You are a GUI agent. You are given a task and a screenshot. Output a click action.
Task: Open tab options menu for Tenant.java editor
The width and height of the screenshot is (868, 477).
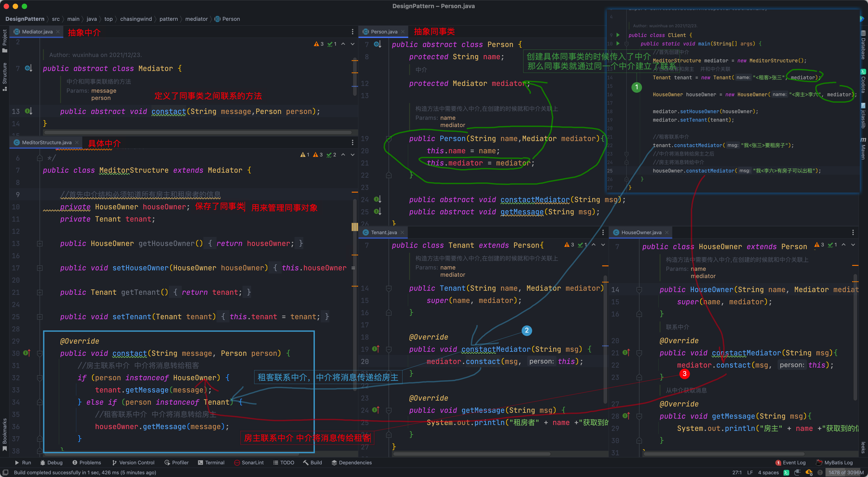[x=603, y=232]
